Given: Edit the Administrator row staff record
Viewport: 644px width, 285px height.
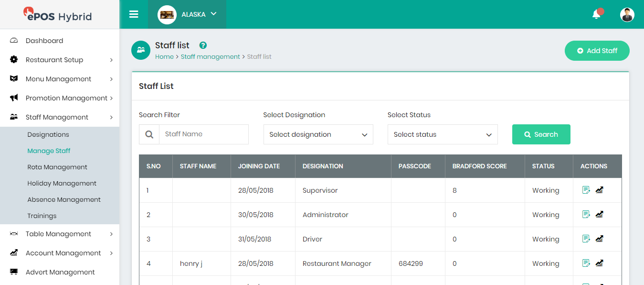Looking at the screenshot, I should (586, 215).
